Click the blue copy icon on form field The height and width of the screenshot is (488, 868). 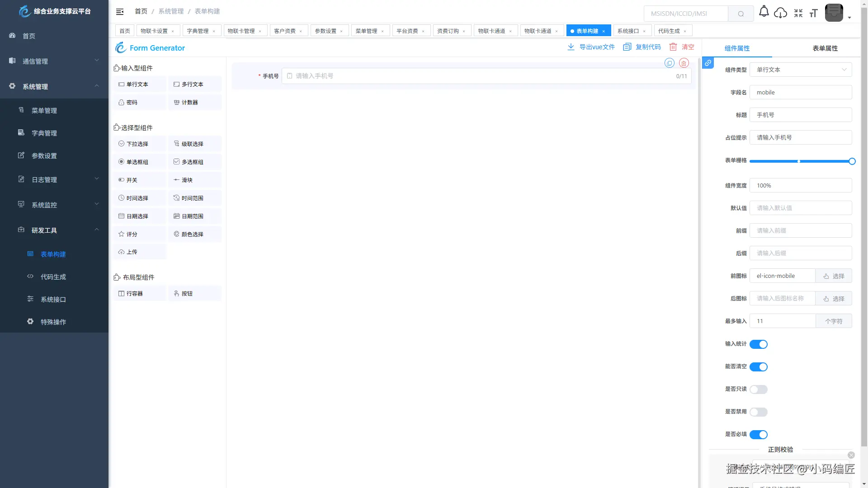click(x=670, y=63)
